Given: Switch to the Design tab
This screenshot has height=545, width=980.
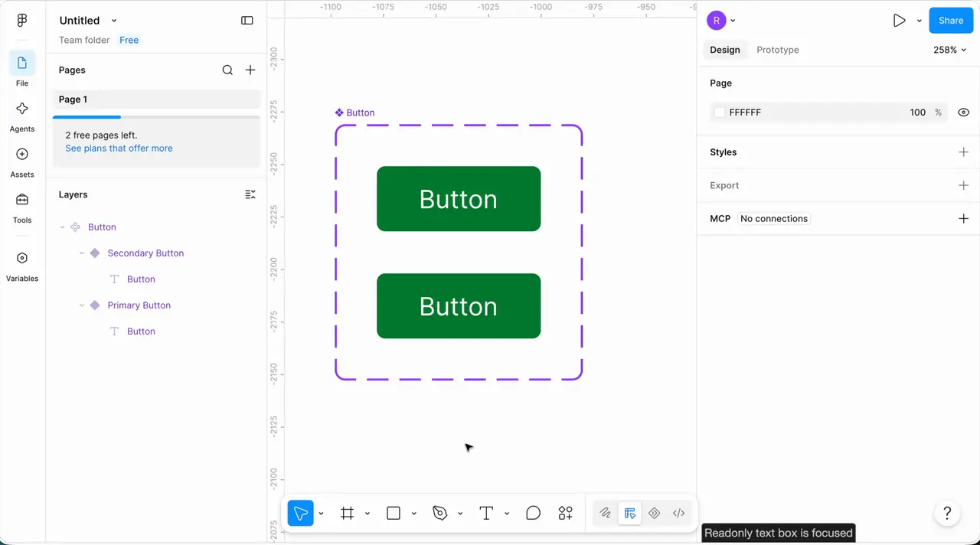Looking at the screenshot, I should point(724,50).
